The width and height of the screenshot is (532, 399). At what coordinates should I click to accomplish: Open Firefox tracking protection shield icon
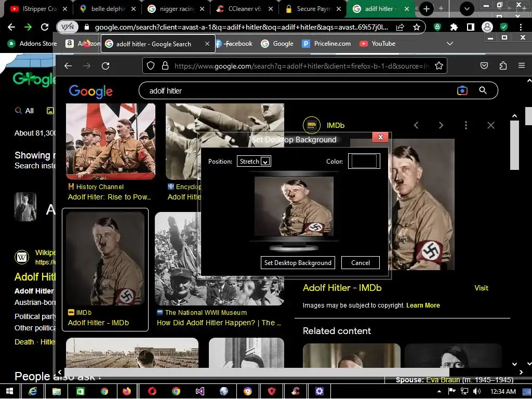tap(151, 65)
